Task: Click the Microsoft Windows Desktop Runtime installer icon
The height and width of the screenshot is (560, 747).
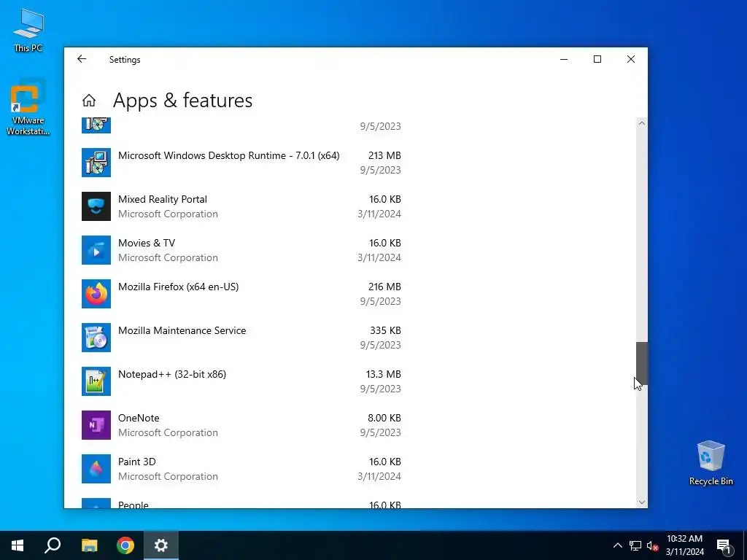Action: point(96,163)
